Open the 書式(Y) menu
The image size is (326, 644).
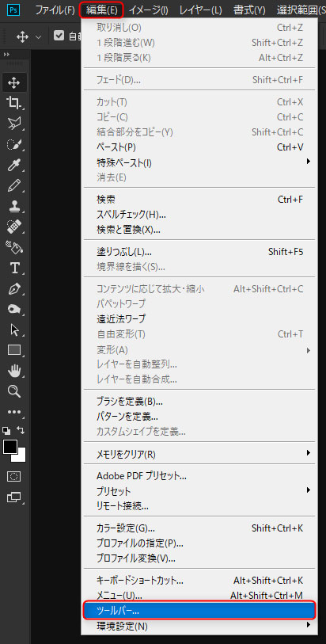point(249,10)
